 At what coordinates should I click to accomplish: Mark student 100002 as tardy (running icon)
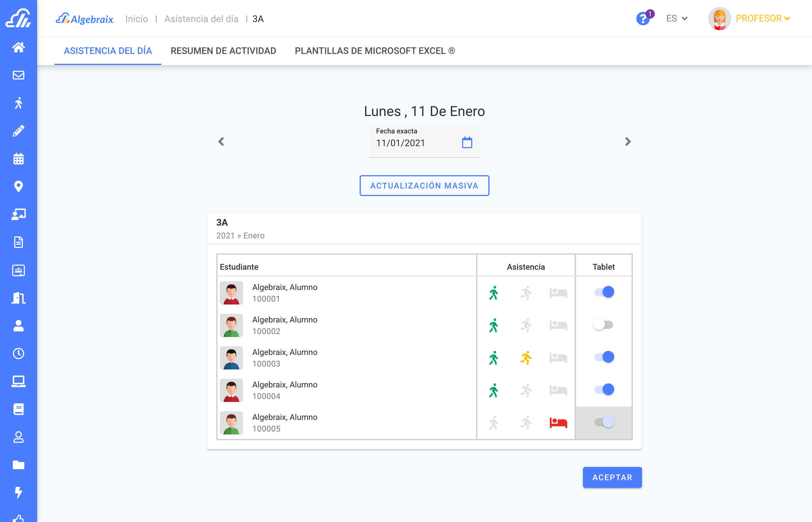pos(526,325)
